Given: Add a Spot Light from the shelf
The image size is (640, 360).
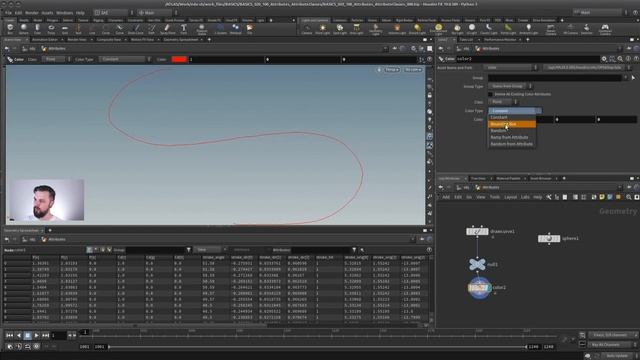Looking at the screenshot, I should 340,29.
